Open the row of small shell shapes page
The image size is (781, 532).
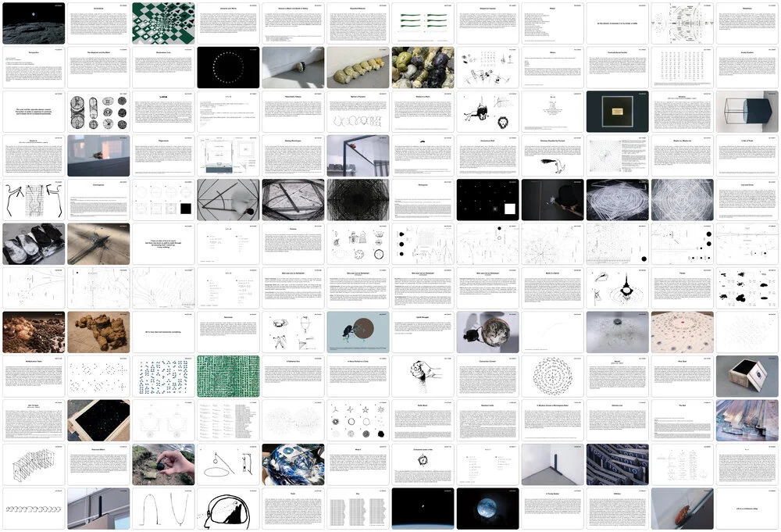point(34,509)
